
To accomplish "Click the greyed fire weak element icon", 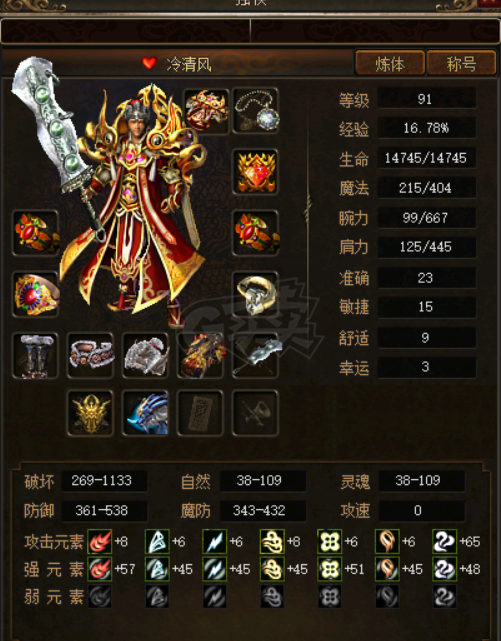I will 100,596.
